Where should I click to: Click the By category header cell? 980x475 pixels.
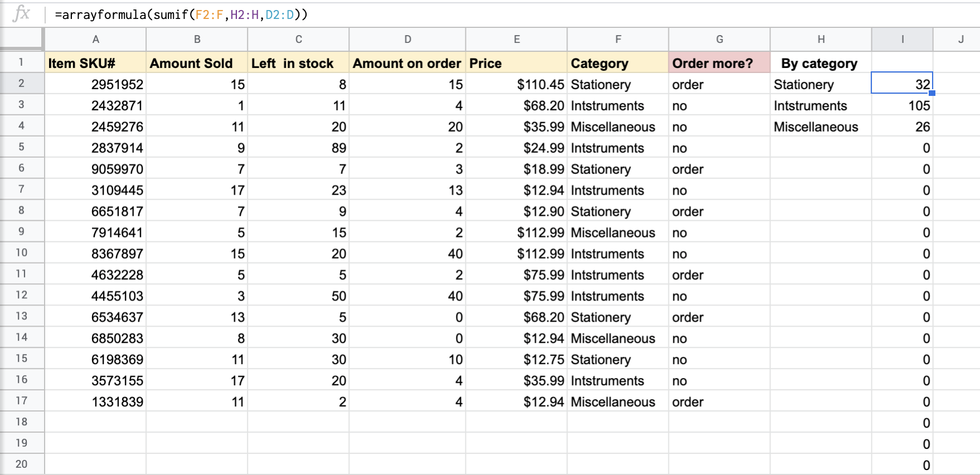point(820,63)
